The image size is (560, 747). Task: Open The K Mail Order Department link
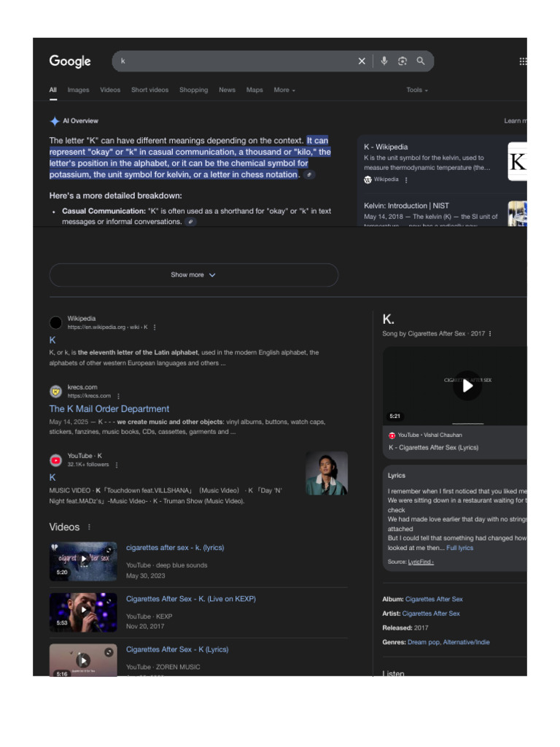(109, 409)
